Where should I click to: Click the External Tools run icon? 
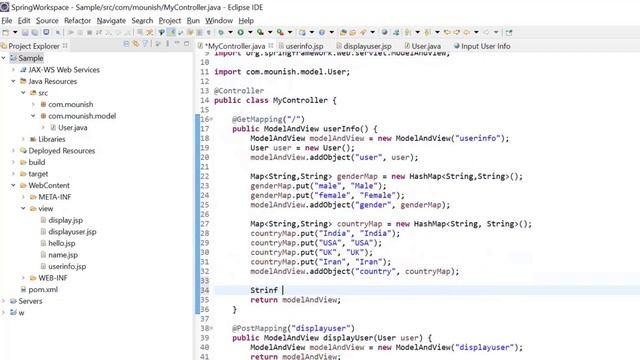coord(280,32)
